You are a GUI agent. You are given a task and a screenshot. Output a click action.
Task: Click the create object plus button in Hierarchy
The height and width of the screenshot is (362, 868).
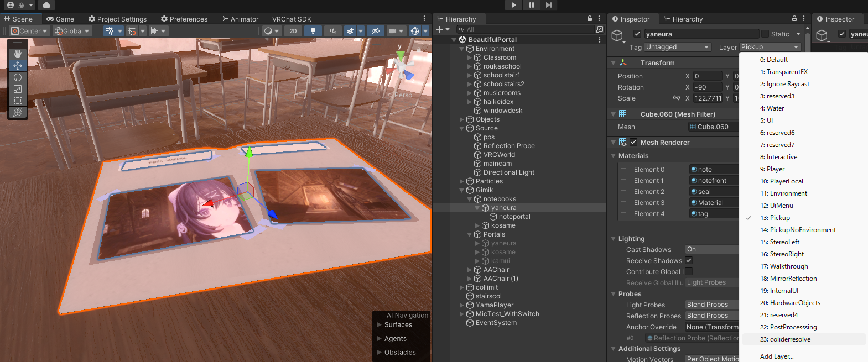pos(440,29)
